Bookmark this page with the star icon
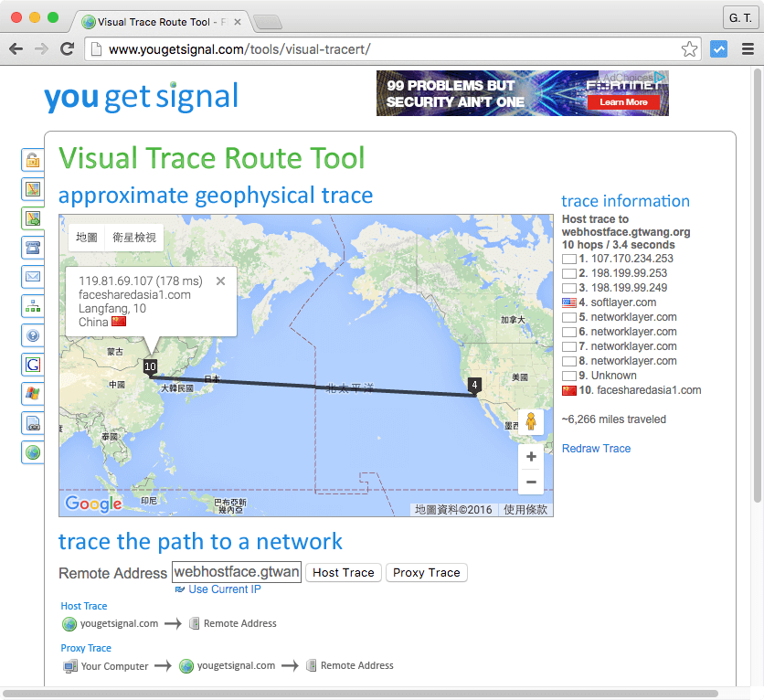 click(x=690, y=49)
